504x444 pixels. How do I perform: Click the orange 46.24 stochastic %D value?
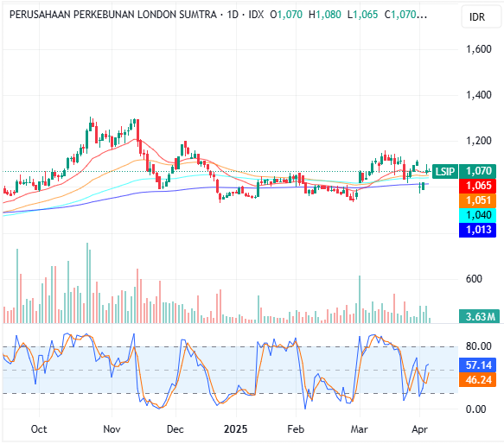pyautogui.click(x=478, y=380)
